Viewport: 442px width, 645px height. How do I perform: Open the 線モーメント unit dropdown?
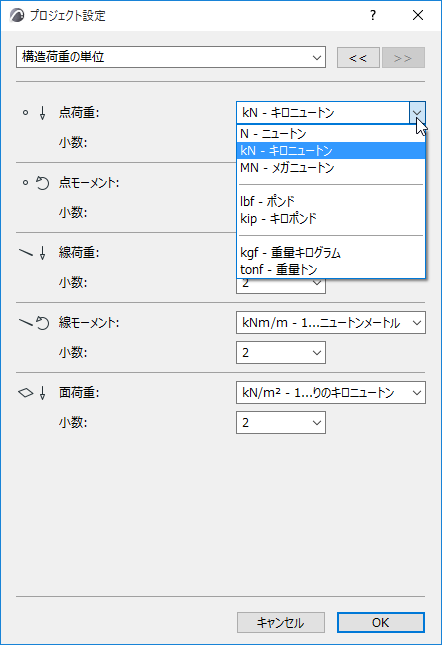(x=331, y=323)
